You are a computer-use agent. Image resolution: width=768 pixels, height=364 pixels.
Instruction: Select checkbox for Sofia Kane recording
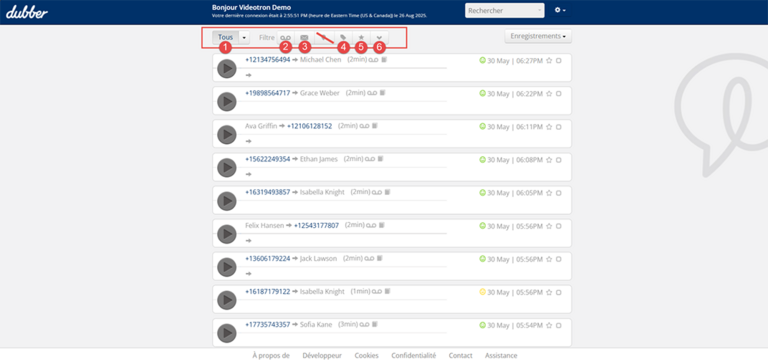click(559, 325)
